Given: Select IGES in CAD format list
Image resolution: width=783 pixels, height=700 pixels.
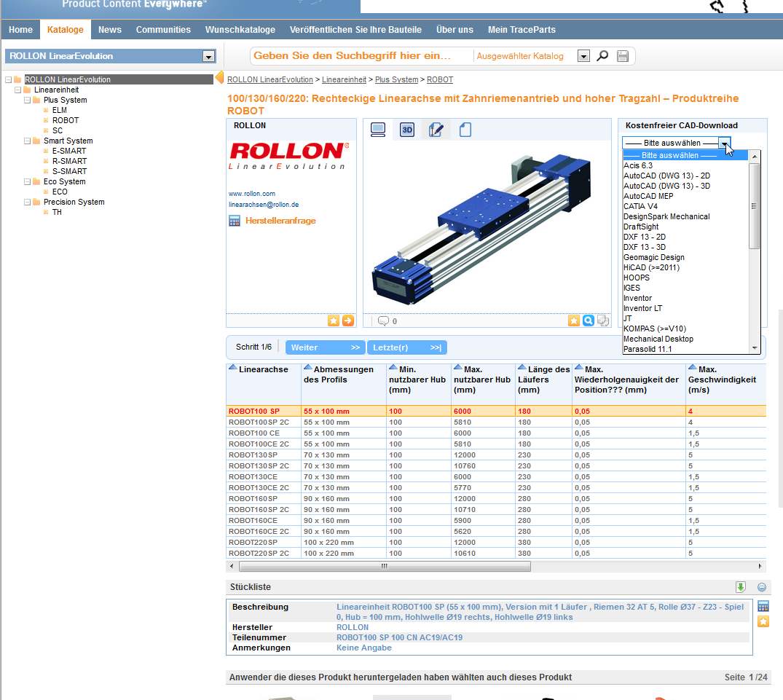Looking at the screenshot, I should 685,288.
